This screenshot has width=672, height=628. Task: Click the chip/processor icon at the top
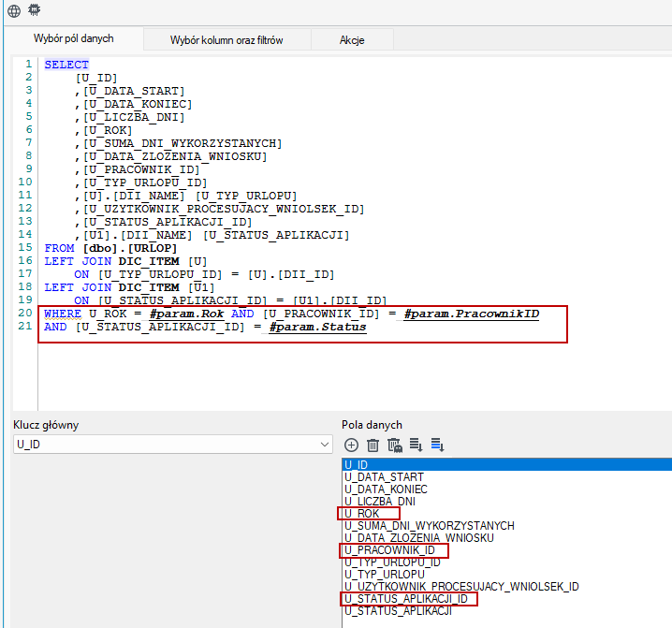(x=35, y=10)
